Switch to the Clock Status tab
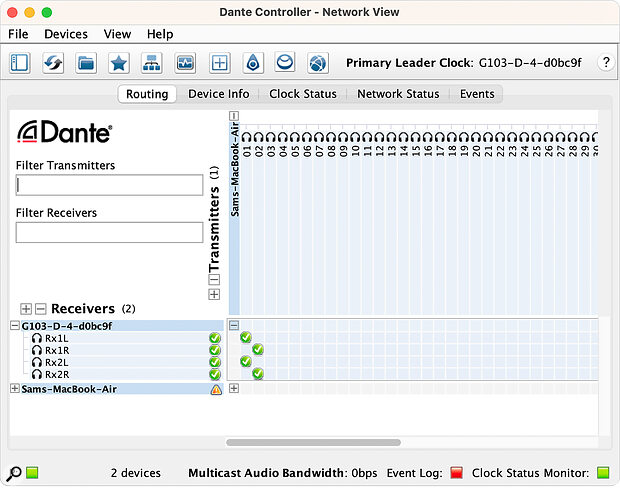Viewport: 620px width, 488px height. [x=303, y=94]
